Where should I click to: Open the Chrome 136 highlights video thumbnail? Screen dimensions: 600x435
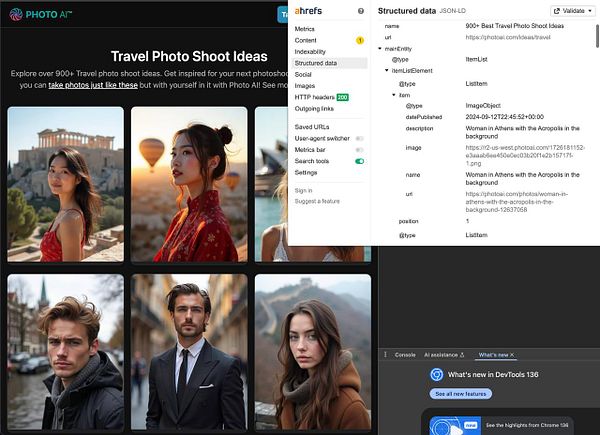coord(455,425)
